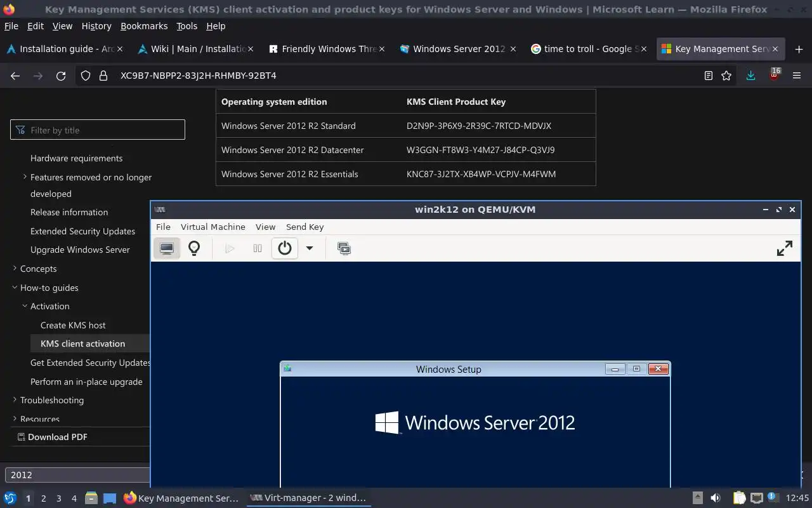Bookmark this page with star icon
The width and height of the screenshot is (812, 508).
726,76
